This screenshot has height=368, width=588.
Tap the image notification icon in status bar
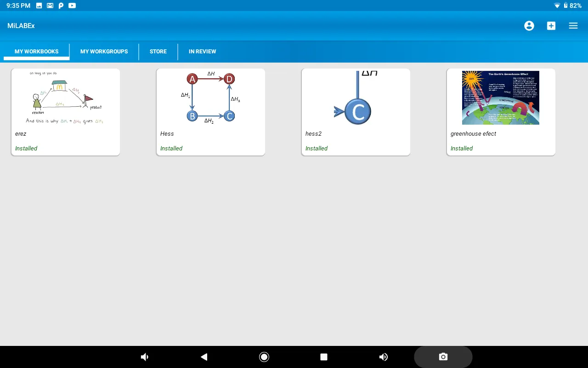39,6
